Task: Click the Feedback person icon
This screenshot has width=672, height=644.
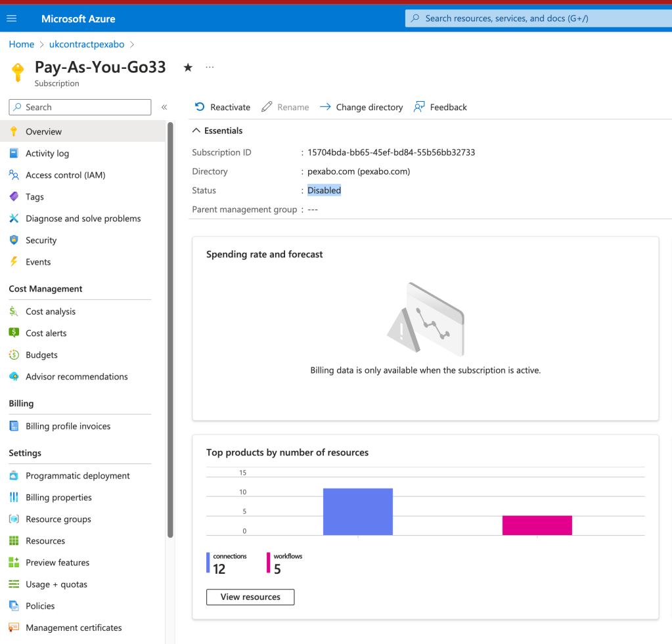Action: (x=418, y=106)
